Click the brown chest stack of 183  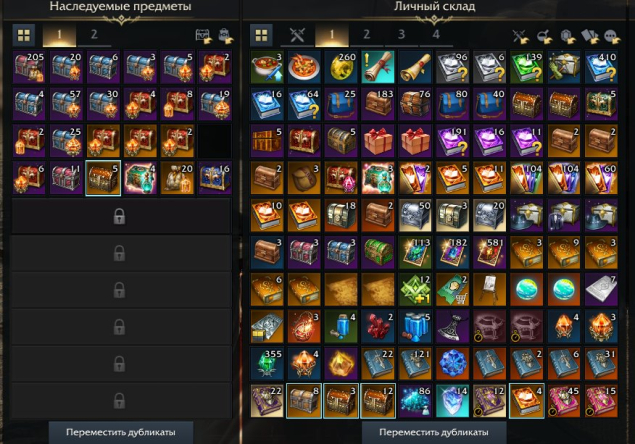[378, 104]
